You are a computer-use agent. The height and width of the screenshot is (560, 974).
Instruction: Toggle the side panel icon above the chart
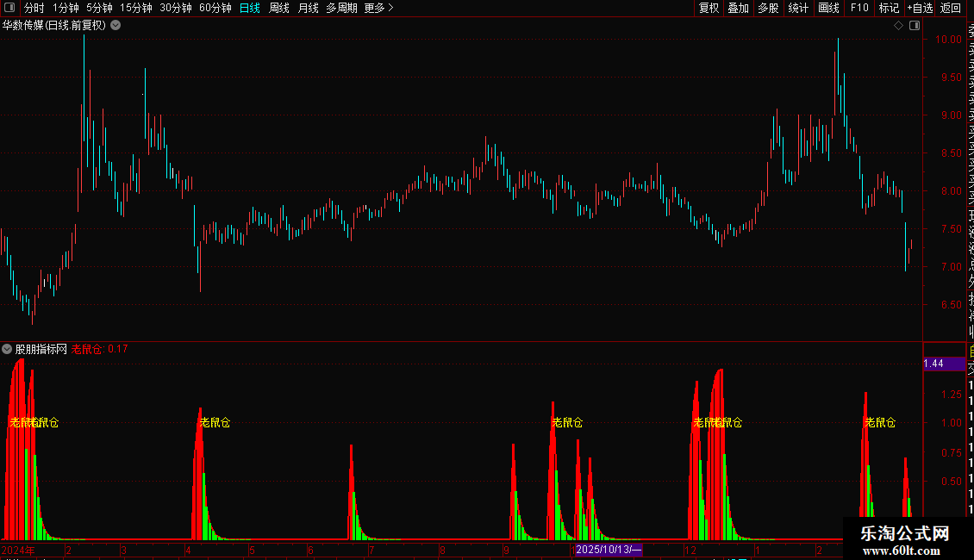pyautogui.click(x=915, y=26)
